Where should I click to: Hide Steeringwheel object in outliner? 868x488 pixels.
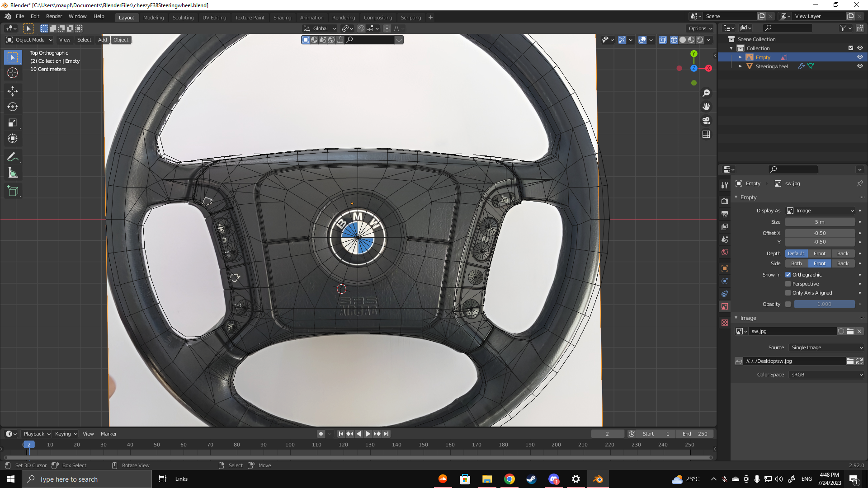(860, 66)
